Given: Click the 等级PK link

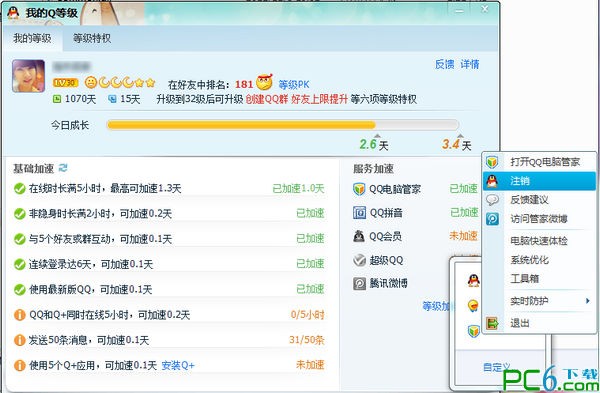Looking at the screenshot, I should 293,85.
